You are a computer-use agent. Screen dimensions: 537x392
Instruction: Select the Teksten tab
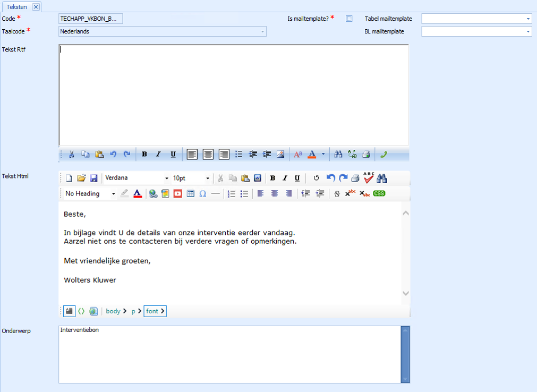pyautogui.click(x=16, y=7)
